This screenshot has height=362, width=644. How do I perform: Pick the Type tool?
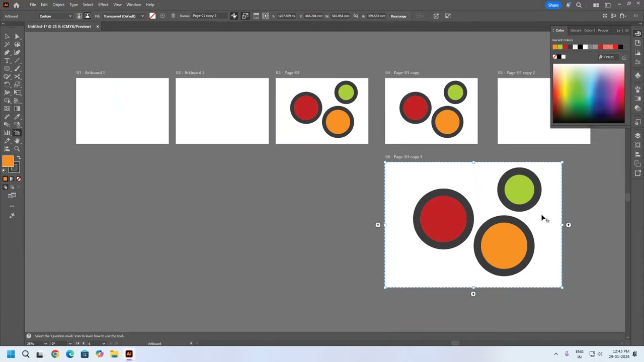[7, 60]
